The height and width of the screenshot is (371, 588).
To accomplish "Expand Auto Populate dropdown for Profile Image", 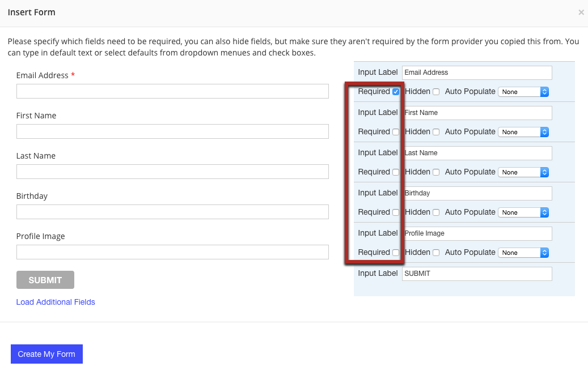I will (523, 253).
